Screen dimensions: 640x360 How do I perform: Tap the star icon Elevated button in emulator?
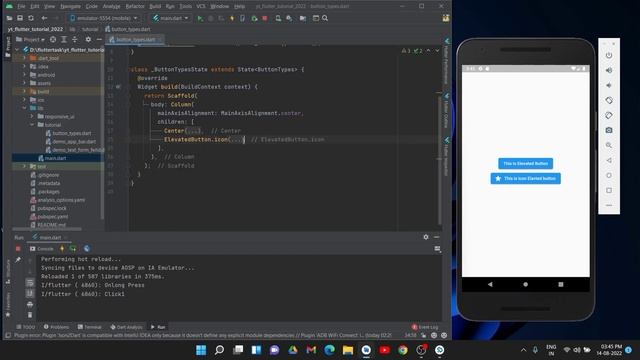tap(526, 179)
